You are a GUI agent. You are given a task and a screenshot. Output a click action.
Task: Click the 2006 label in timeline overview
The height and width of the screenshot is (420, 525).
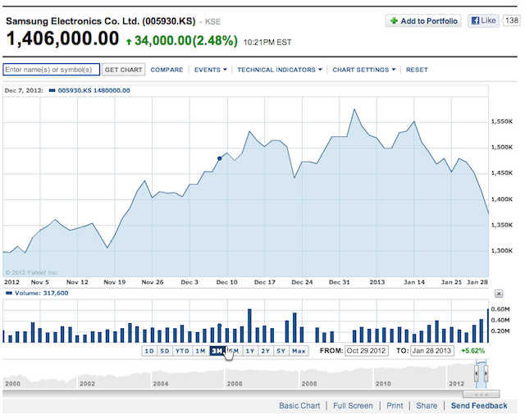(x=235, y=383)
